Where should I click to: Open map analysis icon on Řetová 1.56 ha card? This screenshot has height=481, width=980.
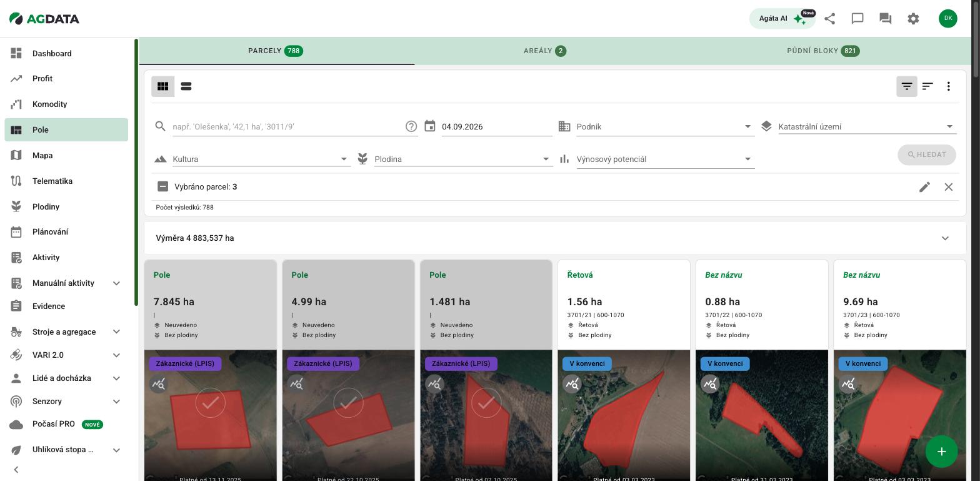pos(572,383)
